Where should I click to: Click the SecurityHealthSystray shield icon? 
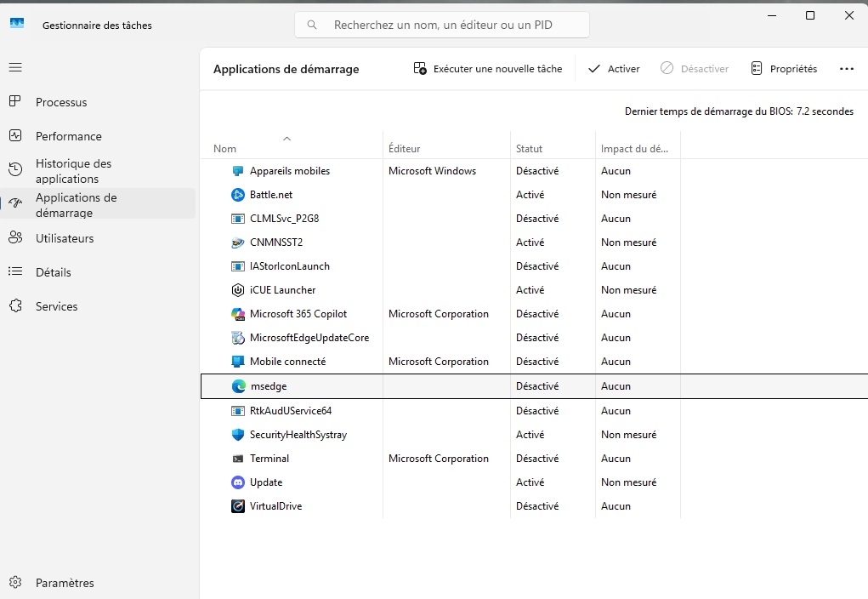tap(238, 435)
